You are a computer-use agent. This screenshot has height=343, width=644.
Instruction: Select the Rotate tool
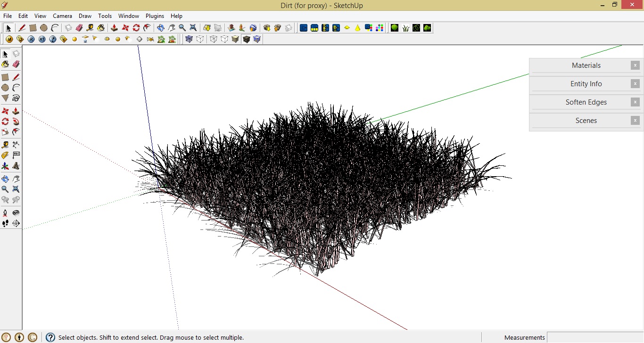click(x=5, y=121)
